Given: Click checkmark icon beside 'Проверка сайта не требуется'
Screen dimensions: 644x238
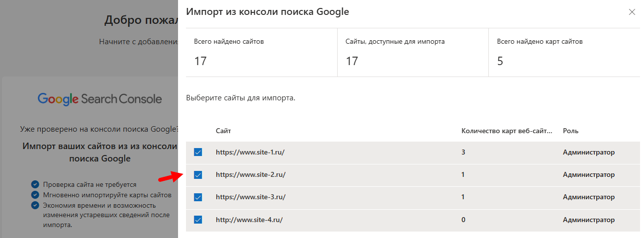Looking at the screenshot, I should (35, 184).
